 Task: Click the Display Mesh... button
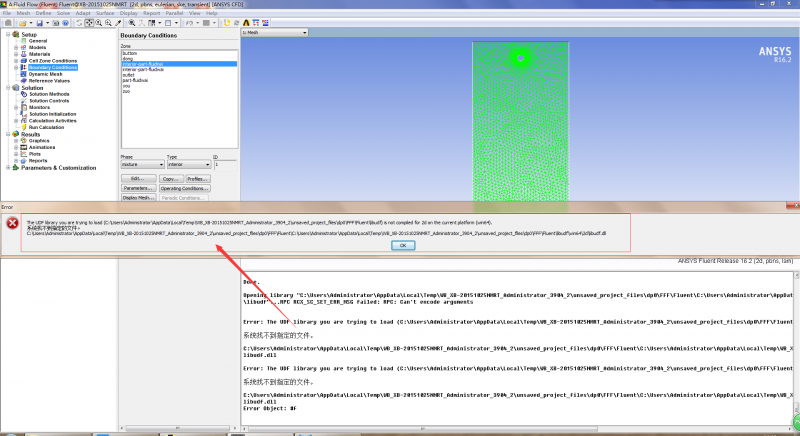pyautogui.click(x=138, y=197)
